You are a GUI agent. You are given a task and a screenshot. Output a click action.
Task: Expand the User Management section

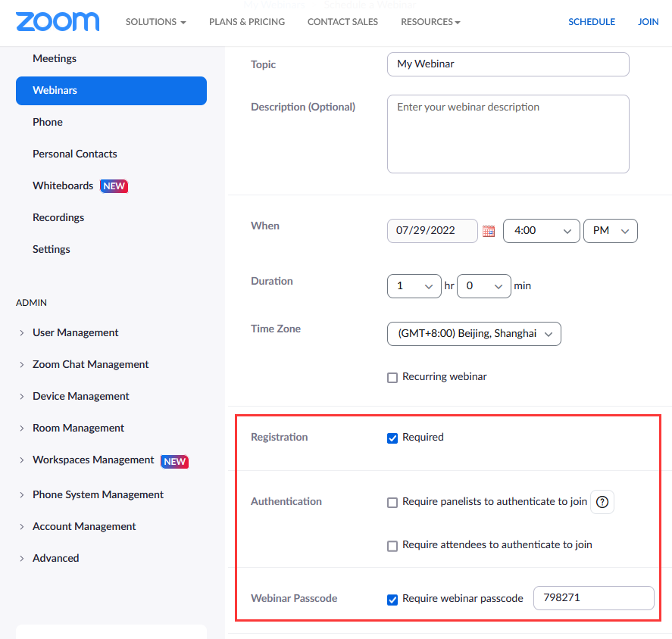(75, 332)
